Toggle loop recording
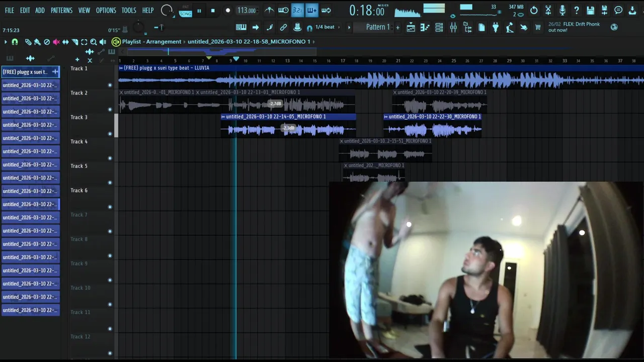This screenshot has height=362, width=644. pos(326,10)
